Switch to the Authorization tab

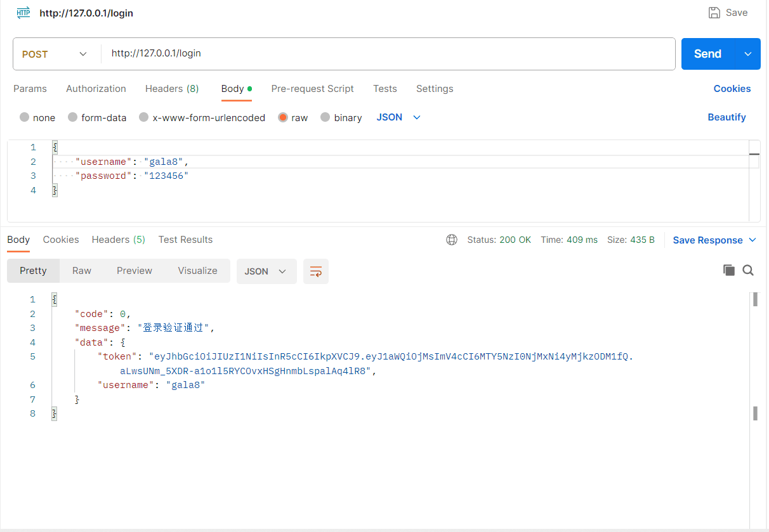pyautogui.click(x=96, y=89)
